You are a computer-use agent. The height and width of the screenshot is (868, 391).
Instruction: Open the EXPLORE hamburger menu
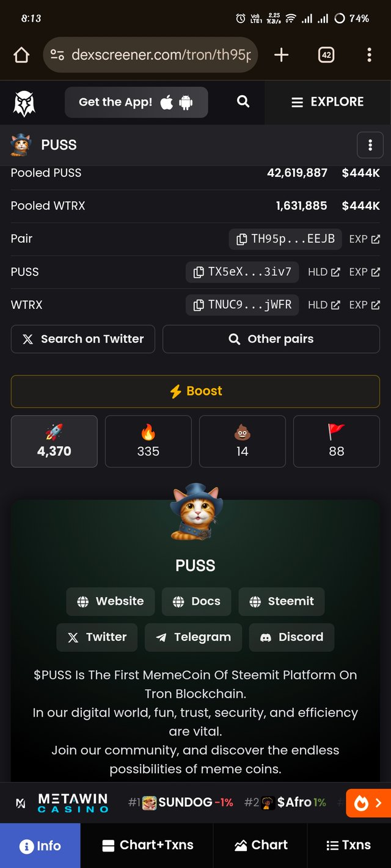pyautogui.click(x=328, y=102)
